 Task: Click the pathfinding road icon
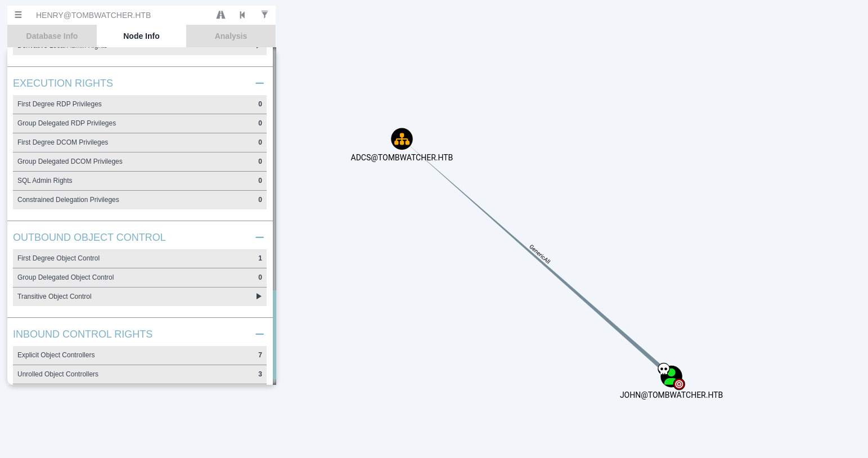coord(221,15)
